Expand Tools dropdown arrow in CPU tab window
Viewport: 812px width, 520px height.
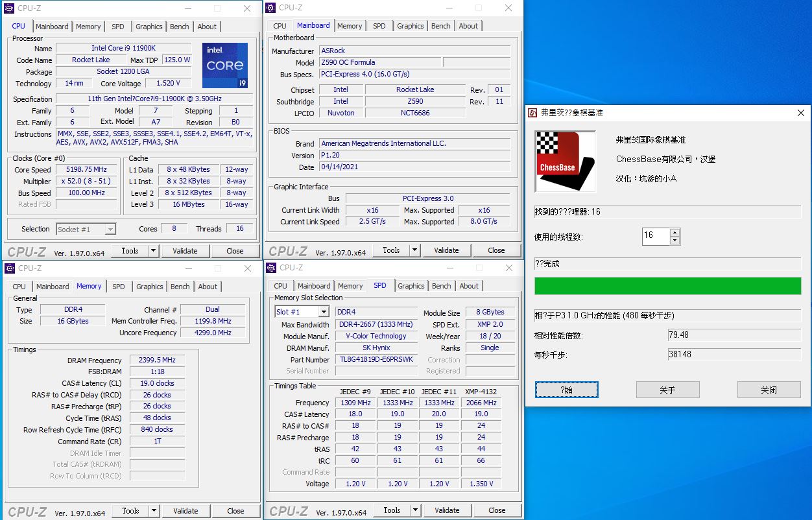[154, 251]
